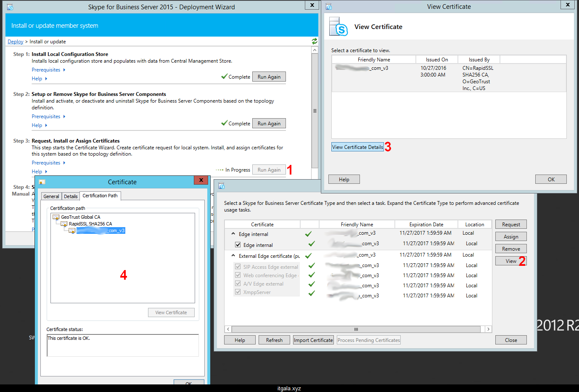Click the scroll left arrow of certificate list
Viewport: 579px width, 392px height.
point(228,329)
